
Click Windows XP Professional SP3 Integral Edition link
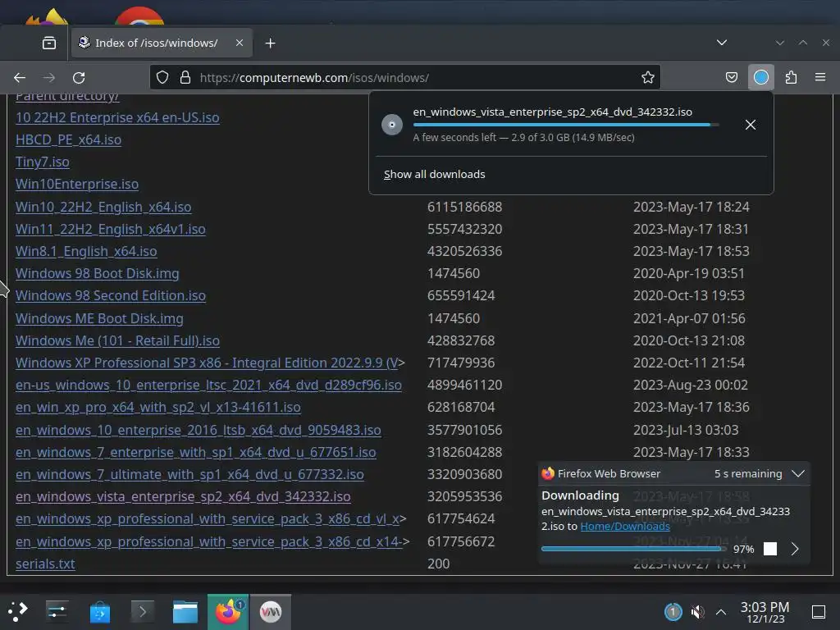pyautogui.click(x=207, y=363)
